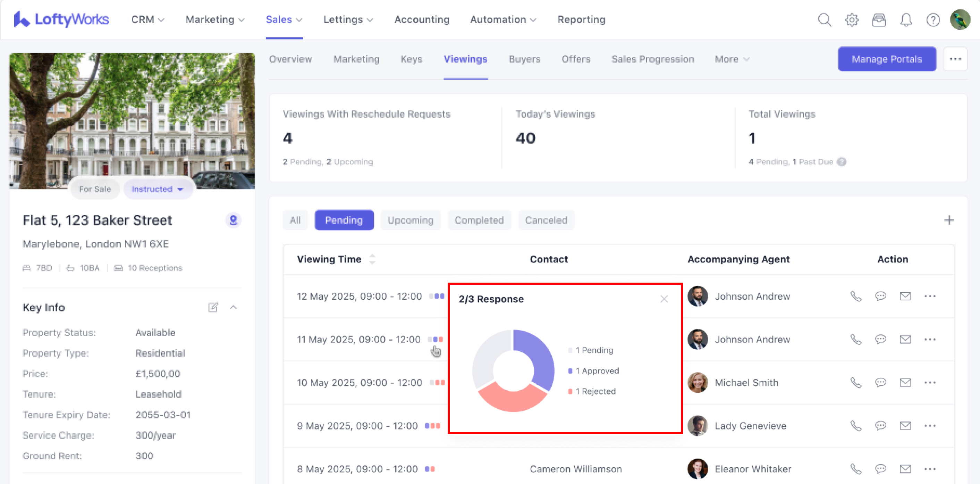This screenshot has height=484, width=980.
Task: Select the Upcoming filter pill
Action: click(410, 220)
